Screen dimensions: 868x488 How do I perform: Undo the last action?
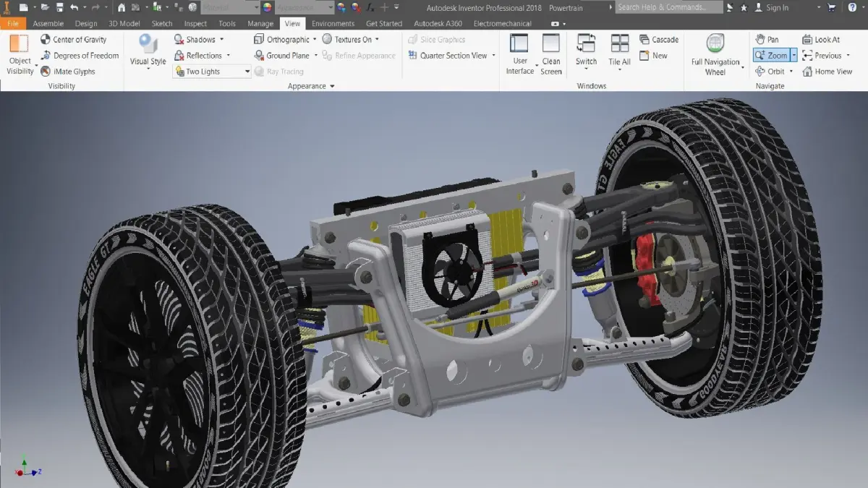pos(74,7)
